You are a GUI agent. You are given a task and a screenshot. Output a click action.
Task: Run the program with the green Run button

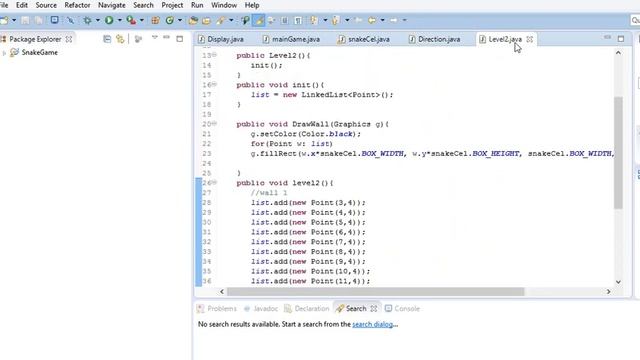click(109, 20)
